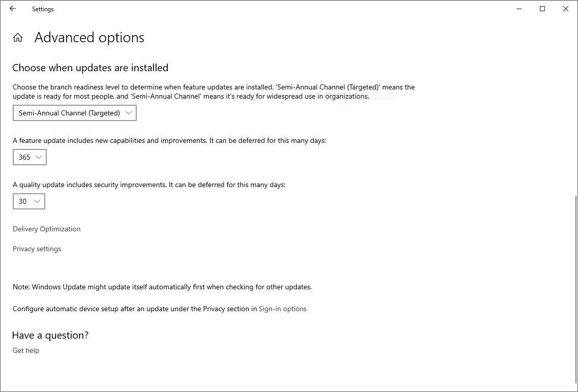Minimize the Settings window
This screenshot has width=578, height=392.
(x=519, y=9)
